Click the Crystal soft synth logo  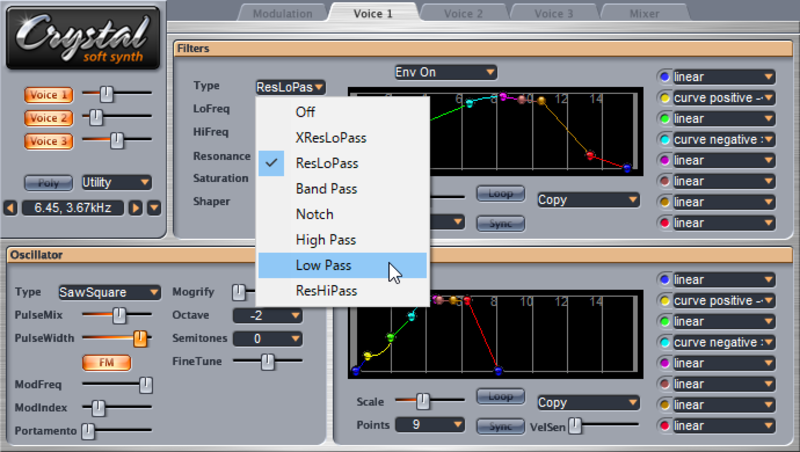(x=83, y=37)
